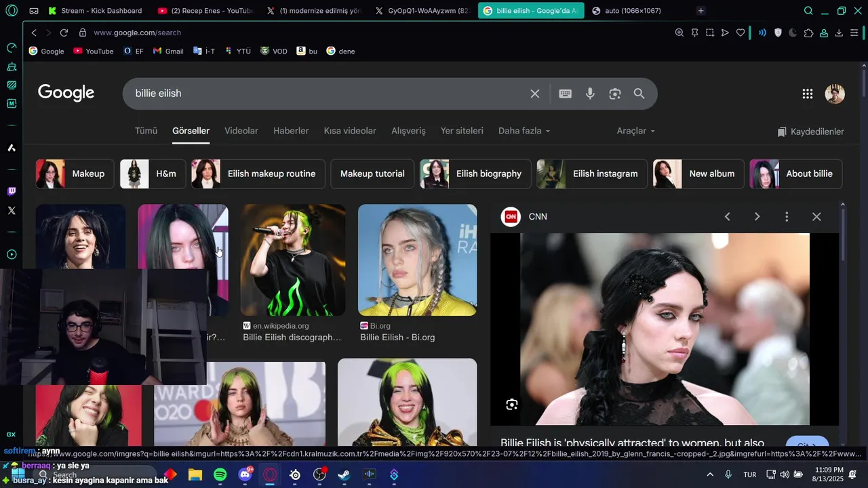Switch to the Alışveriş tab
Image resolution: width=868 pixels, height=488 pixels.
(x=408, y=131)
